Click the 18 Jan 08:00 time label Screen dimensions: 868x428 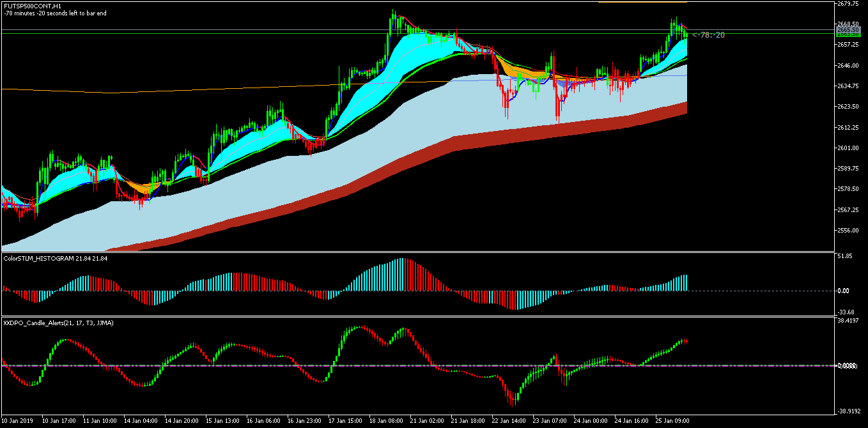point(386,422)
